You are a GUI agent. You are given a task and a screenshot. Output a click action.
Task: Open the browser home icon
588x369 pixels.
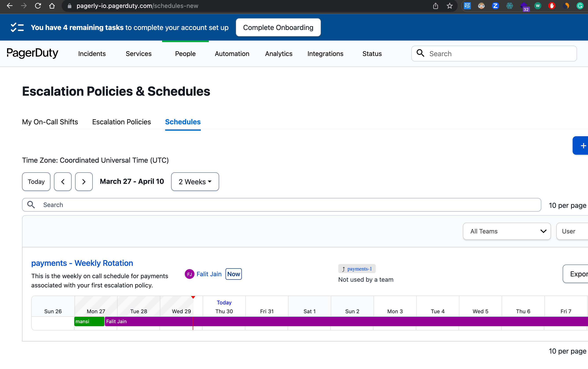(x=52, y=6)
